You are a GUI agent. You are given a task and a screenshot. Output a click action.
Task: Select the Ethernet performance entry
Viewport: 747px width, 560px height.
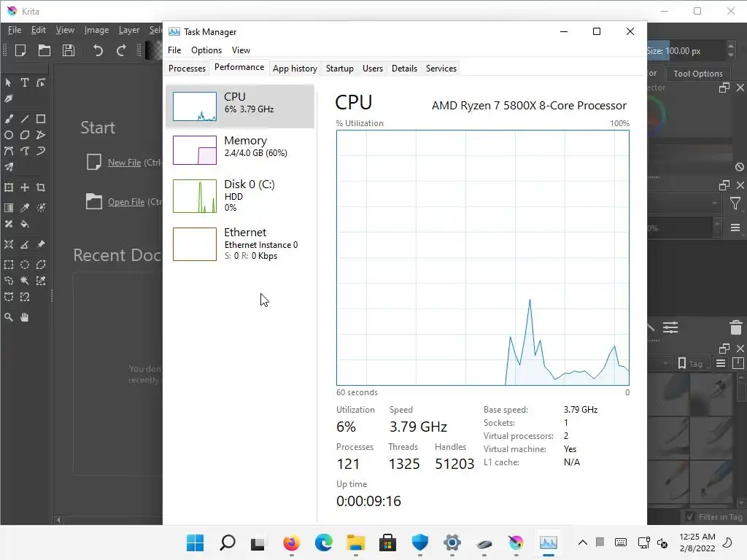tap(240, 244)
